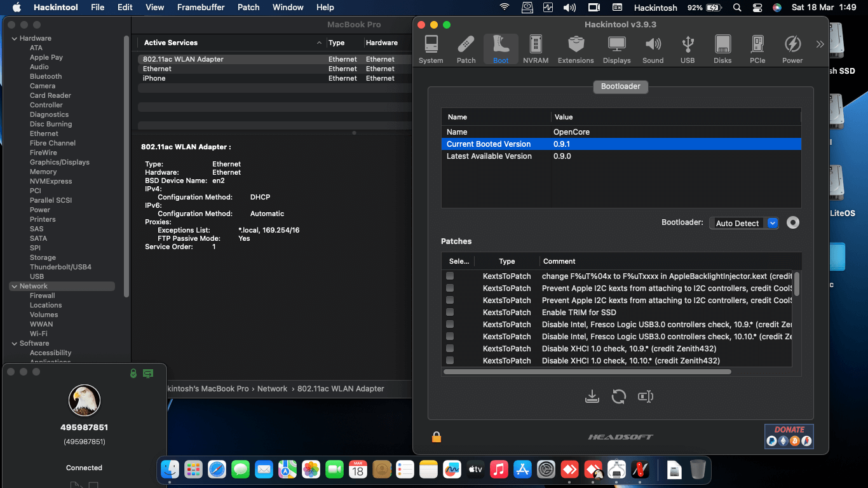Check 'Disable XHCI 1.0 check, 10.9.*' patch
Image resolution: width=868 pixels, height=488 pixels.
tap(450, 348)
